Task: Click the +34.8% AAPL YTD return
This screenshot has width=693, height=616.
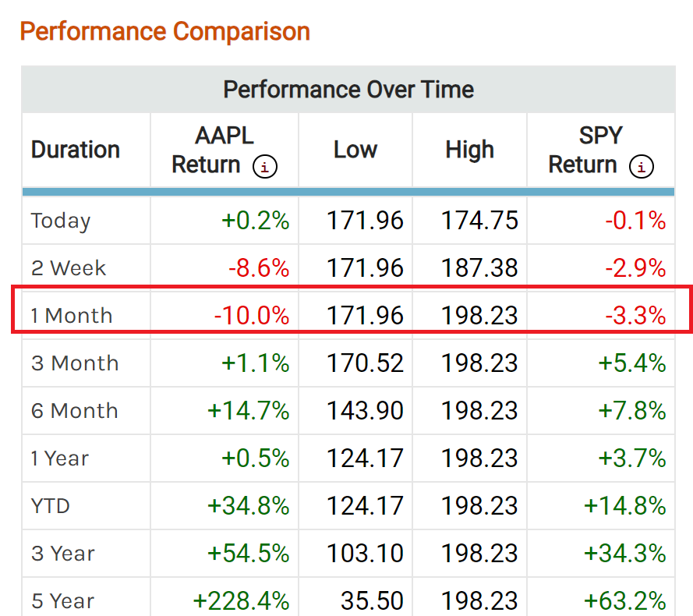Action: point(249,505)
